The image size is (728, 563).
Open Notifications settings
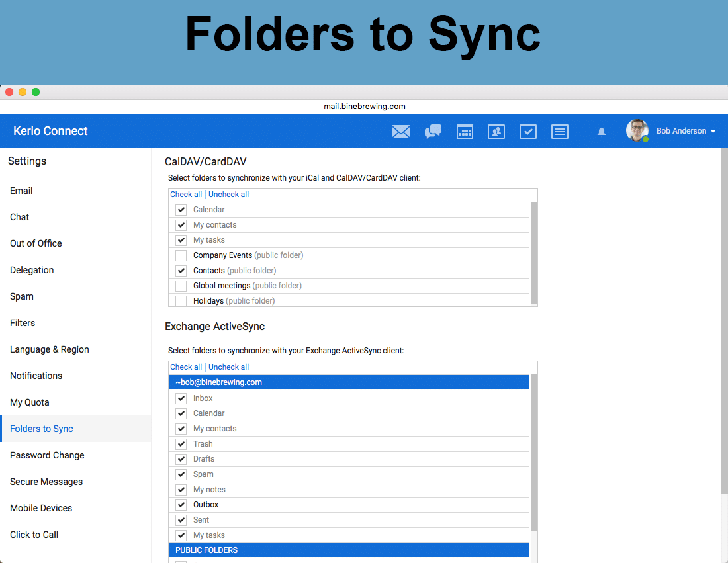[x=36, y=376]
